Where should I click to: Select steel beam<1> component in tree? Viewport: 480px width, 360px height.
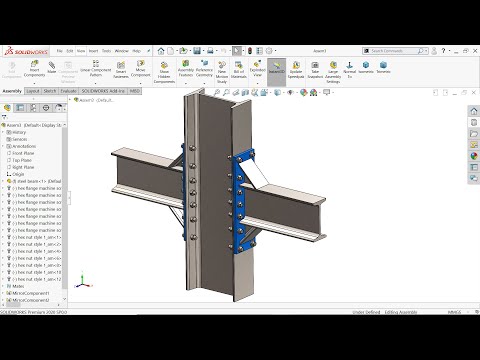(x=34, y=181)
